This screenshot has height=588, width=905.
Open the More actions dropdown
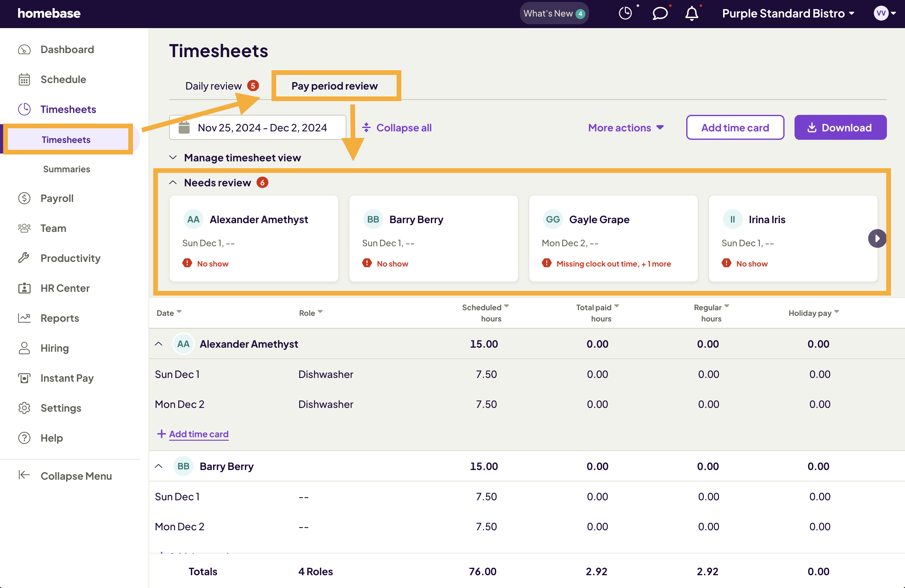click(x=626, y=128)
